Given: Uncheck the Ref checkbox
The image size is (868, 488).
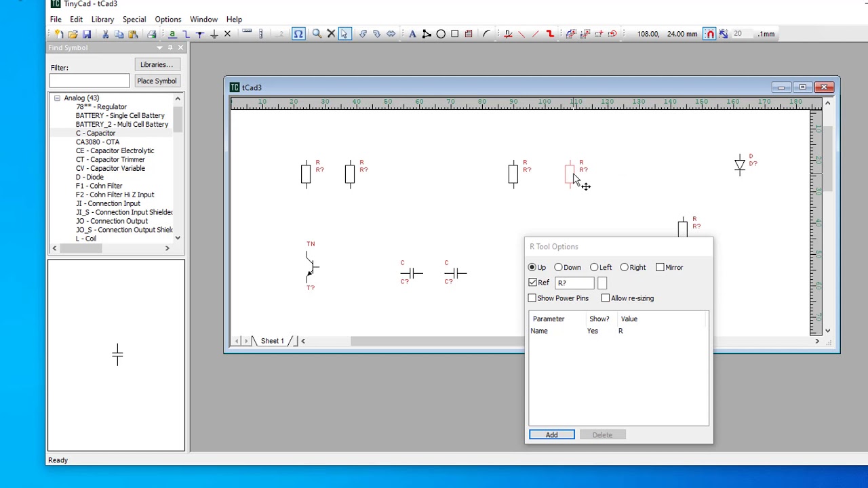Looking at the screenshot, I should coord(532,283).
